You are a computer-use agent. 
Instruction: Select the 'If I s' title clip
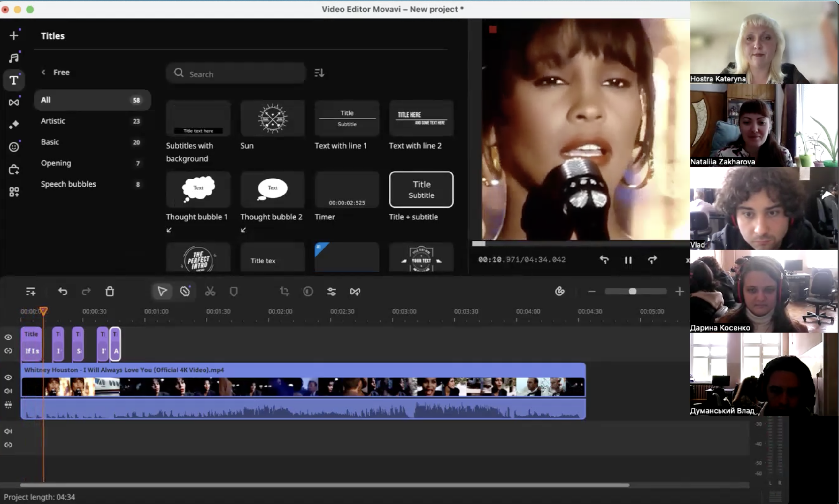pyautogui.click(x=32, y=344)
